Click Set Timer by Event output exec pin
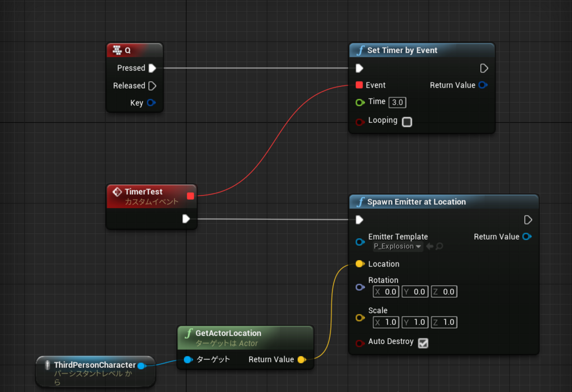This screenshot has width=572, height=392. [x=484, y=68]
